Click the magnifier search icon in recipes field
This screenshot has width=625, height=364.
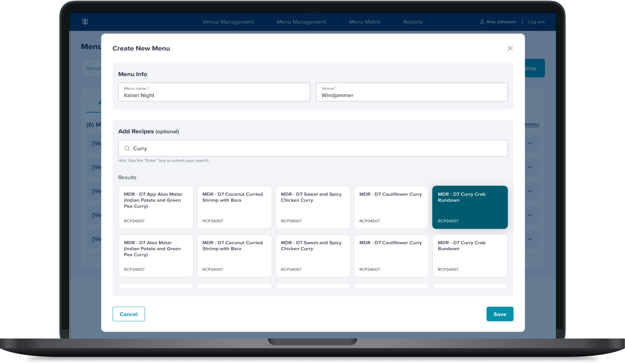click(127, 148)
